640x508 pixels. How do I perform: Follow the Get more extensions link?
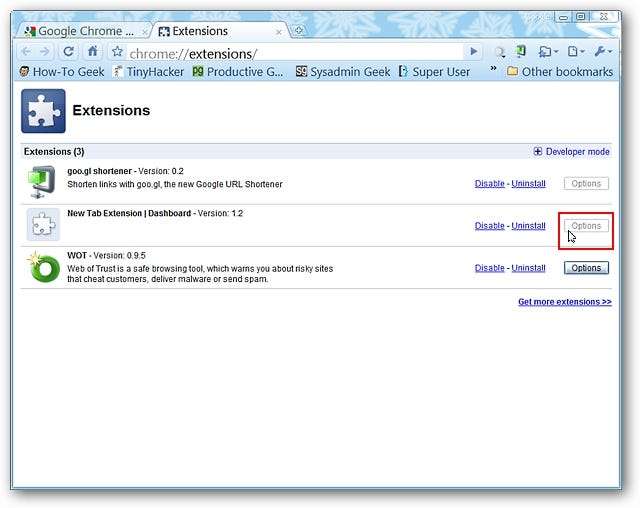point(565,302)
